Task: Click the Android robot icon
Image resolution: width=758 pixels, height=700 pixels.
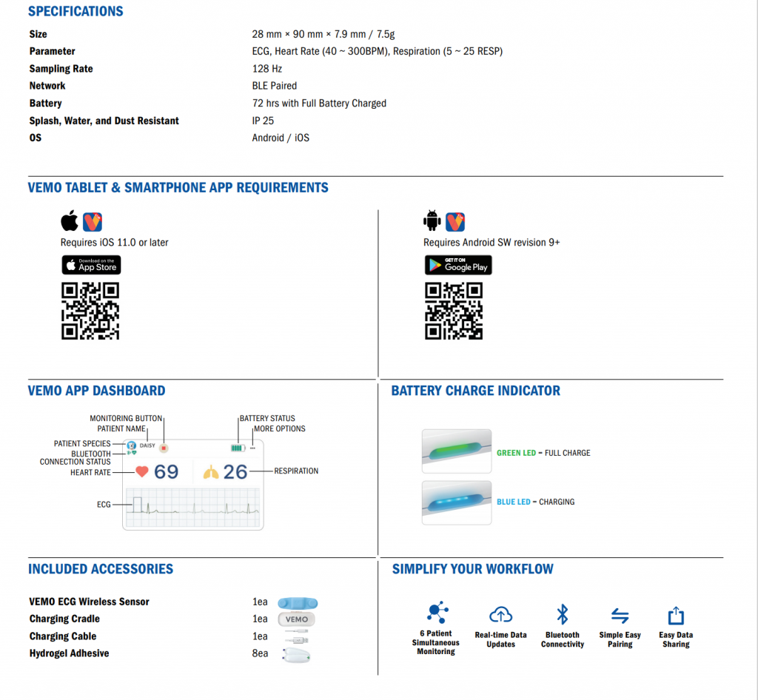Action: [432, 221]
